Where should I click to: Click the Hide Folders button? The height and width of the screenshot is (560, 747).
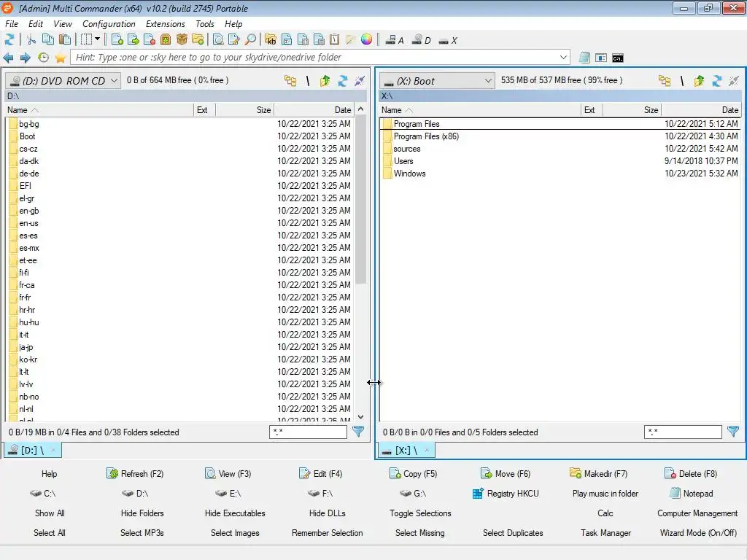point(142,513)
